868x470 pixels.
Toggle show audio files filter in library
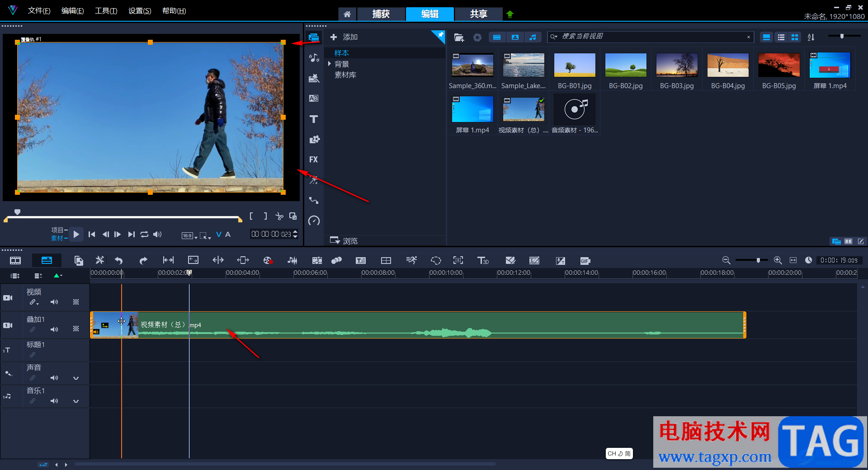click(533, 38)
